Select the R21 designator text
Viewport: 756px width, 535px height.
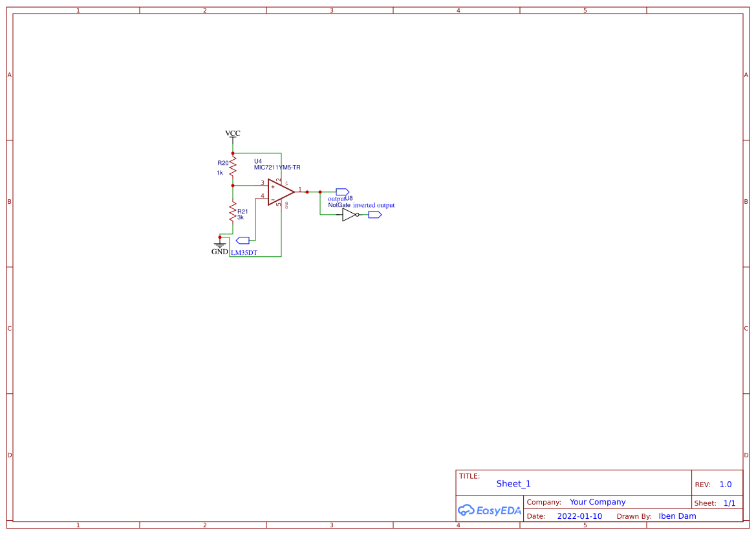pyautogui.click(x=243, y=212)
